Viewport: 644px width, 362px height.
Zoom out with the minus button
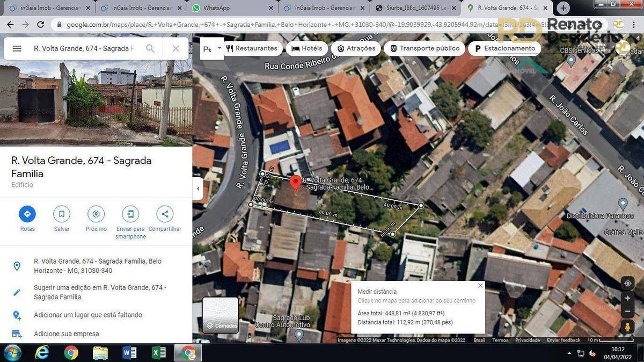click(x=627, y=312)
